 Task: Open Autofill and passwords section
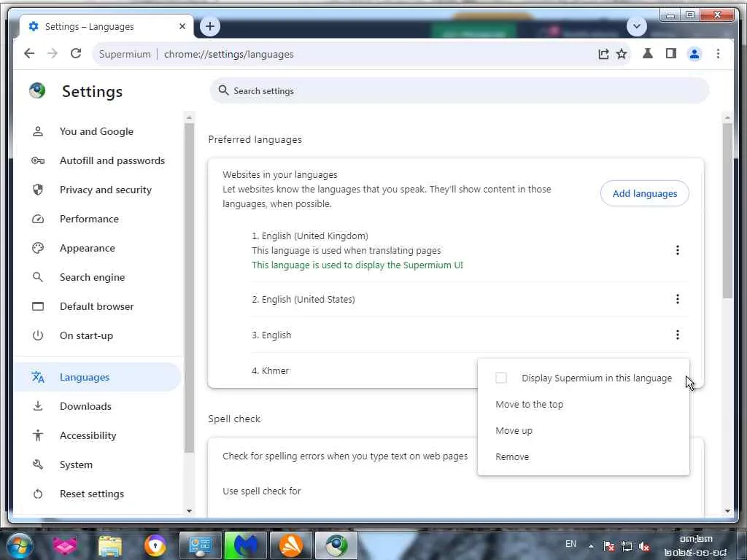98,160
